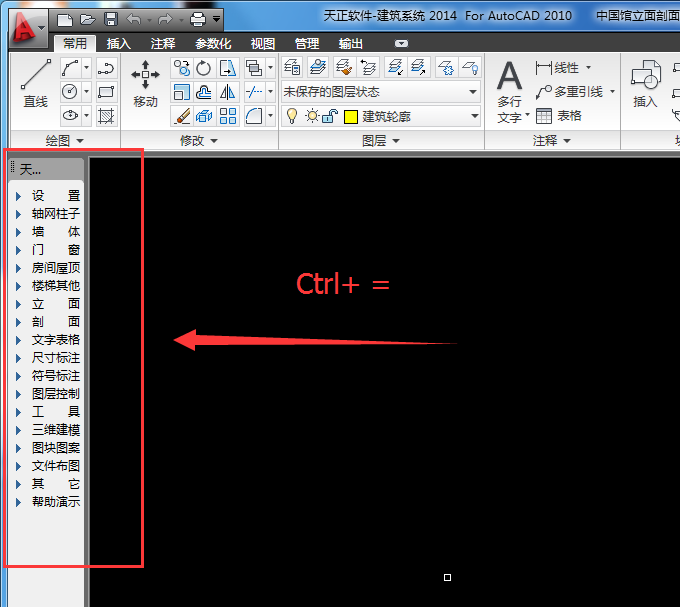Click the Layer Unisolate icon
The height and width of the screenshot is (607, 680).
(418, 67)
